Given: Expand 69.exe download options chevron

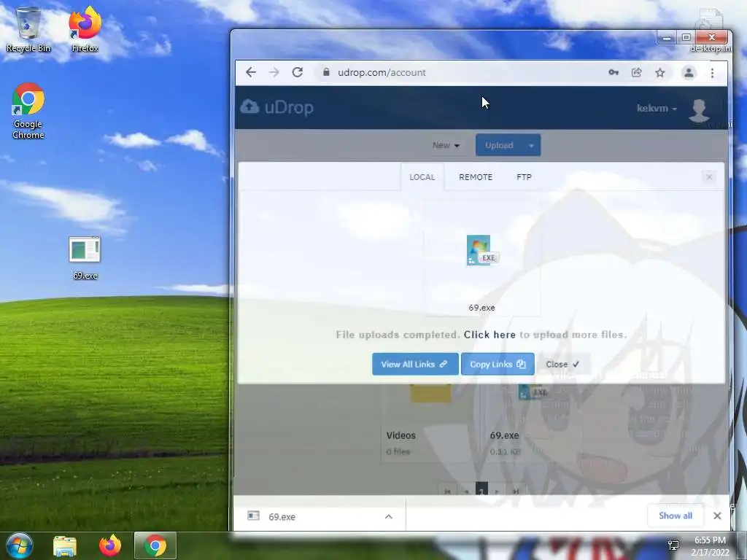Looking at the screenshot, I should [389, 517].
